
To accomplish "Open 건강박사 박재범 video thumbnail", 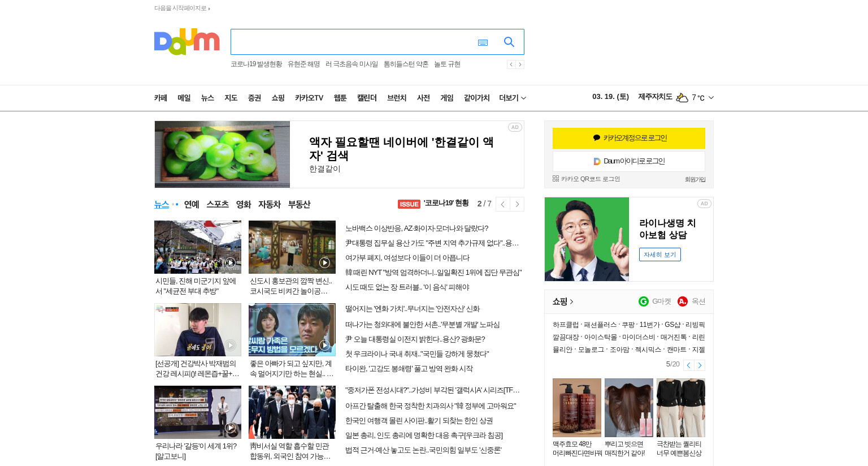I will coord(198,330).
